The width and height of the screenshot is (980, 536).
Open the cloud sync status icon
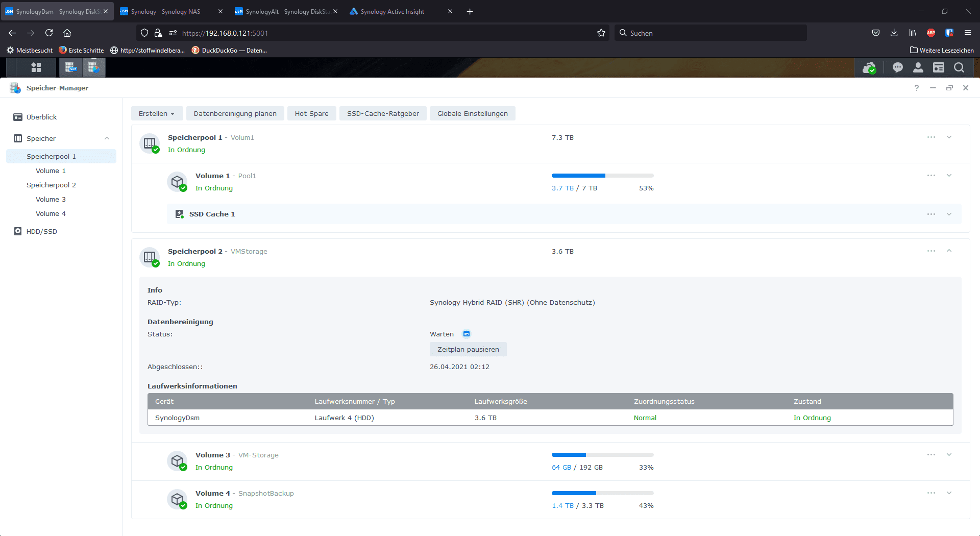(x=869, y=67)
